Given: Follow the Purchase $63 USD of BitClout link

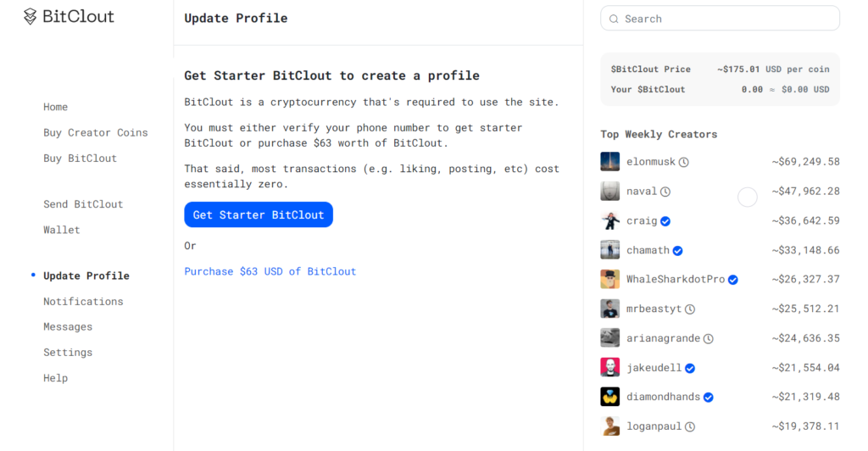Looking at the screenshot, I should click(270, 271).
